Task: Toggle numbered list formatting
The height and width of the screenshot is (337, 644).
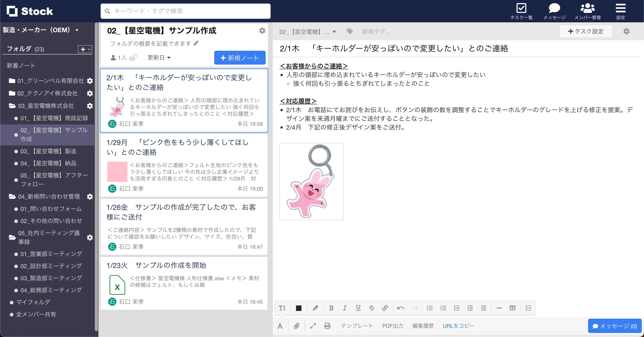Action: coord(443,308)
